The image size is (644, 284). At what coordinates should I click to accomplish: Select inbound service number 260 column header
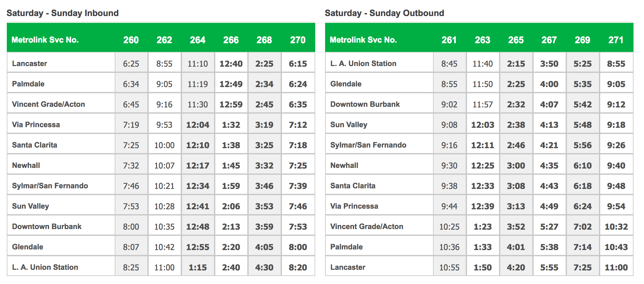[x=131, y=40]
